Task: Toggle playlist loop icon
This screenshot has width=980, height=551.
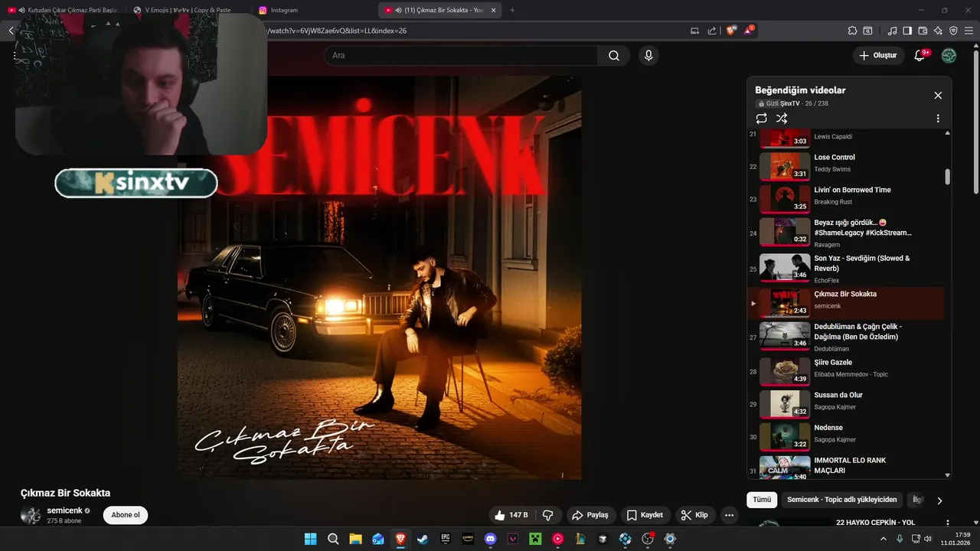Action: pos(761,119)
